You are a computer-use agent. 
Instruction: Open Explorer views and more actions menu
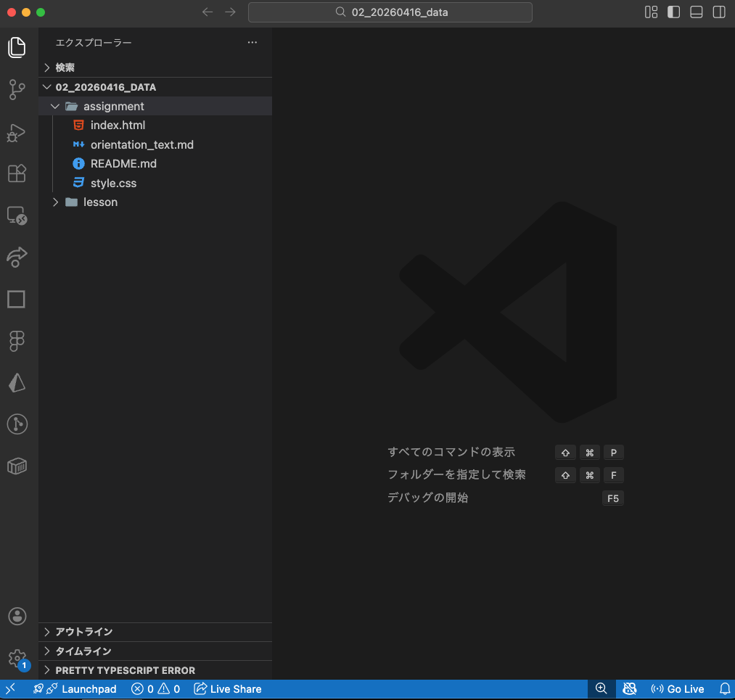252,42
